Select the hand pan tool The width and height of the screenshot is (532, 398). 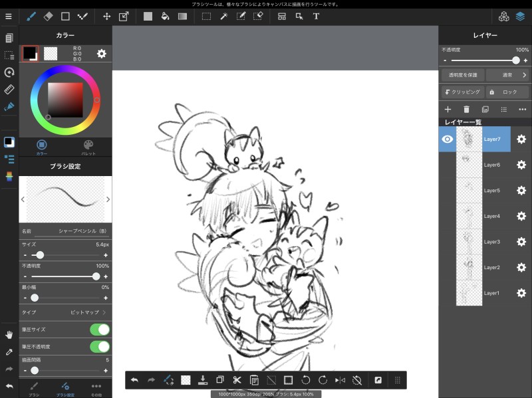click(x=9, y=335)
